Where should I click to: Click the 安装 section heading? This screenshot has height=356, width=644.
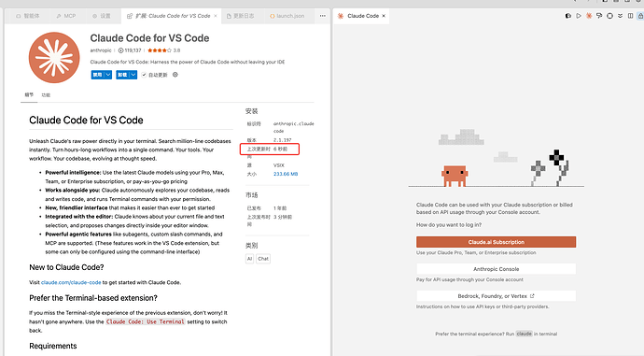[251, 111]
